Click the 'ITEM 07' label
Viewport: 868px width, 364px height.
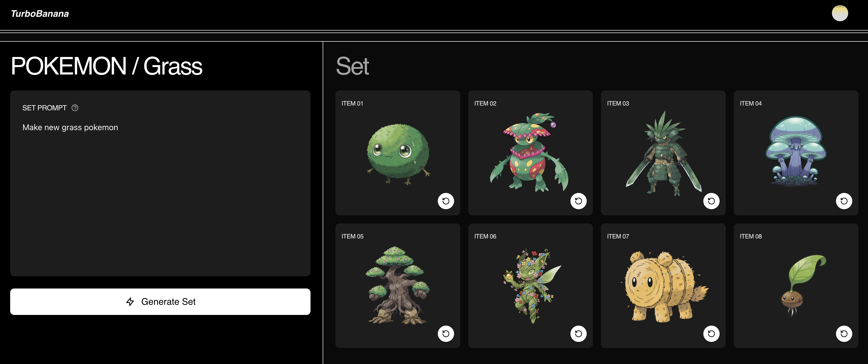[618, 236]
